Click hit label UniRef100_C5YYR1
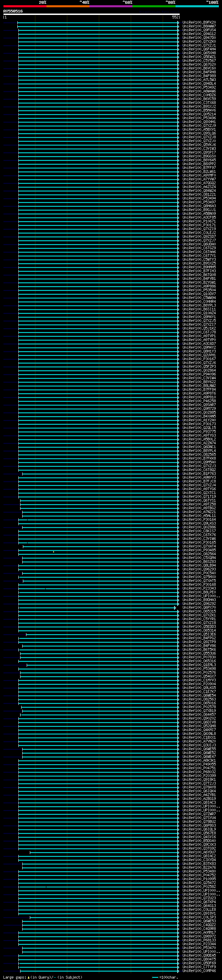 tap(199, 619)
